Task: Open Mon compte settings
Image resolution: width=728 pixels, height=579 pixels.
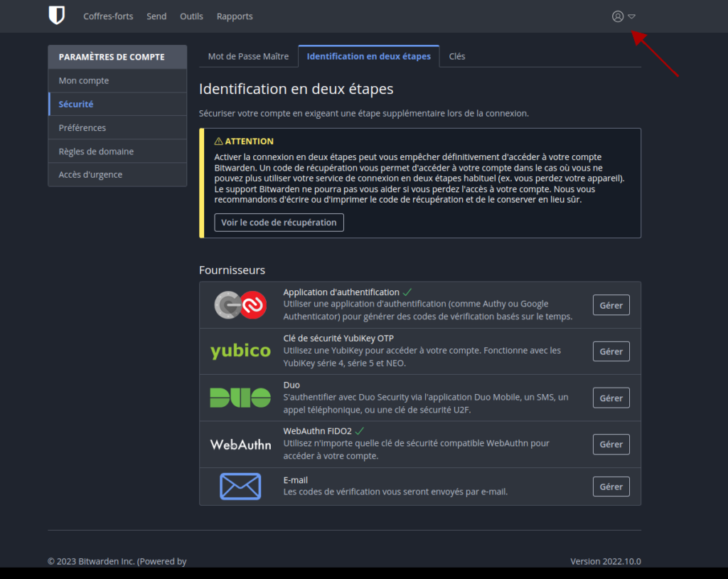Action: pyautogui.click(x=117, y=80)
